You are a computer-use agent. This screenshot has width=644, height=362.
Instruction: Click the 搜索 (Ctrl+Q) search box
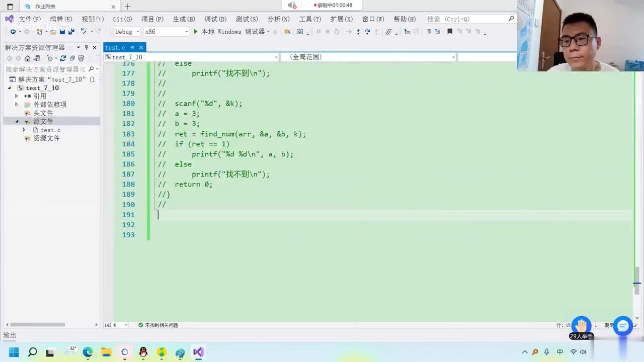(470, 19)
